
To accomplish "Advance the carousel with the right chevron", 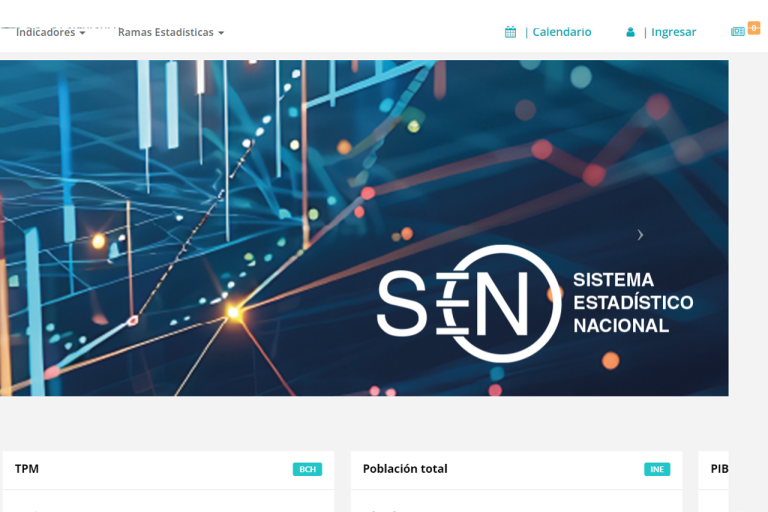I will 640,235.
